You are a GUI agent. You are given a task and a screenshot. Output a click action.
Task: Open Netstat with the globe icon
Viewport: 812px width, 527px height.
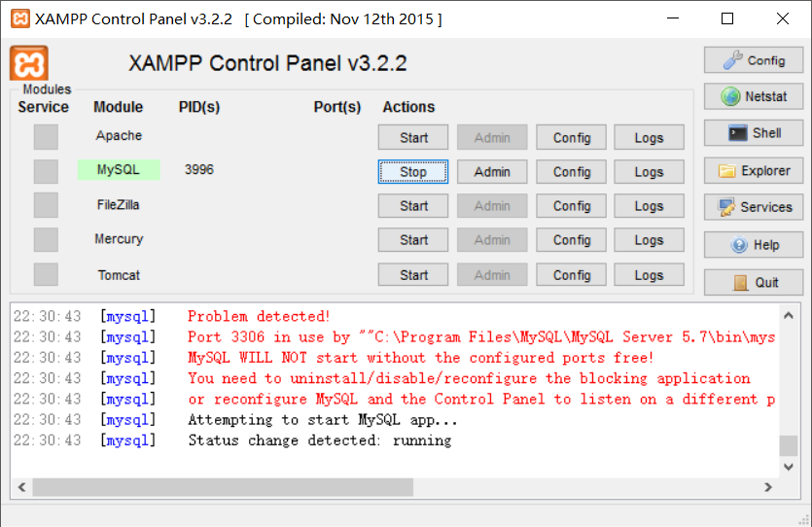click(754, 96)
